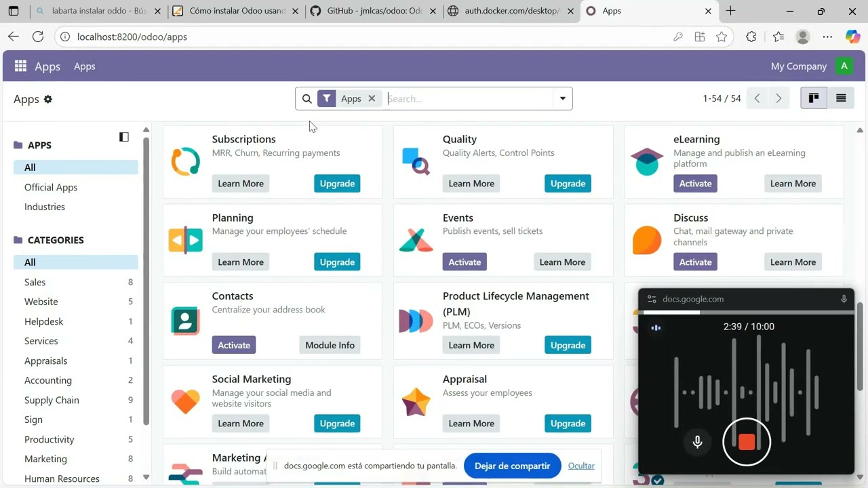The height and width of the screenshot is (488, 868).
Task: Filter by Website category
Action: point(76,302)
